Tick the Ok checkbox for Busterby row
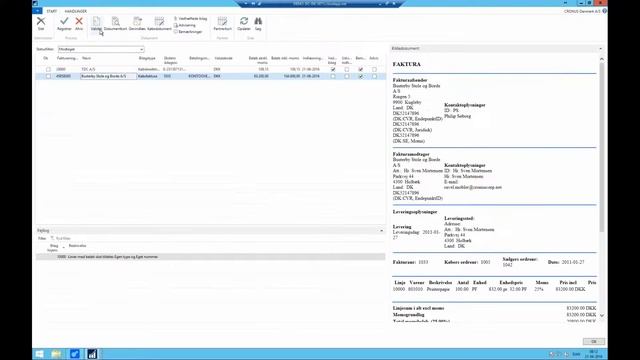Viewport: 640px width, 360px height. [x=48, y=76]
